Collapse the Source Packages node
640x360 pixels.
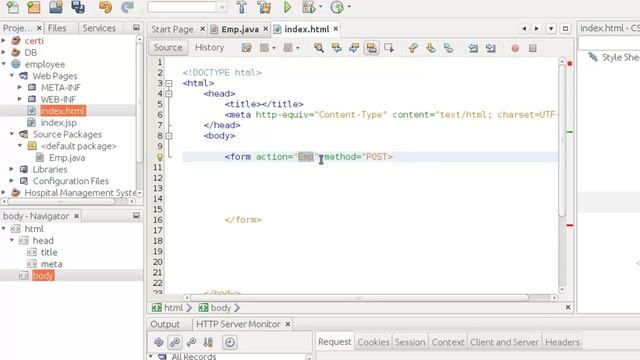(12, 134)
